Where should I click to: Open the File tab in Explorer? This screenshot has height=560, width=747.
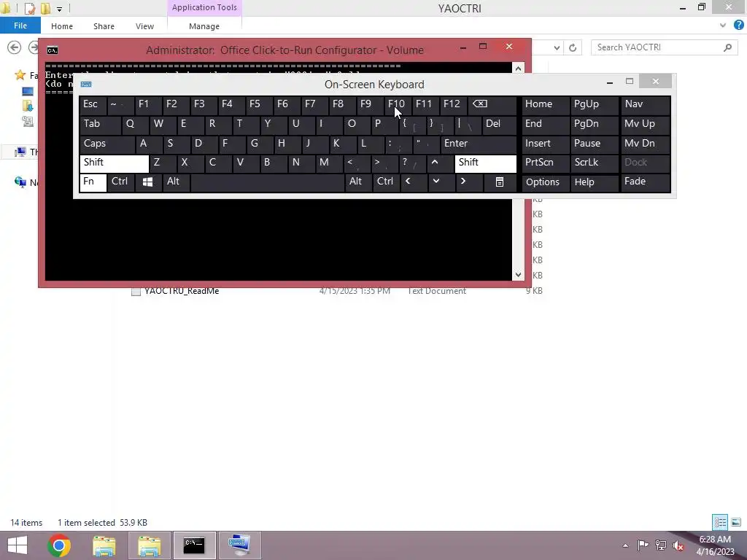(x=20, y=26)
